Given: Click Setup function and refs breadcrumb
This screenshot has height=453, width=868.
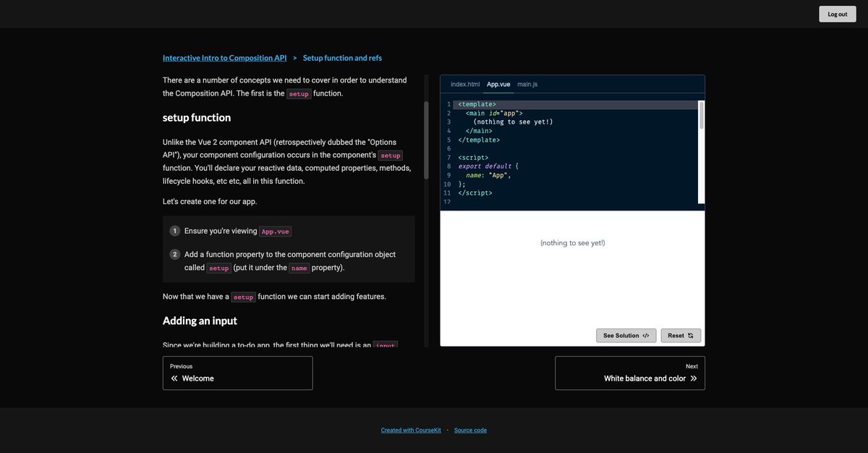Looking at the screenshot, I should tap(342, 58).
